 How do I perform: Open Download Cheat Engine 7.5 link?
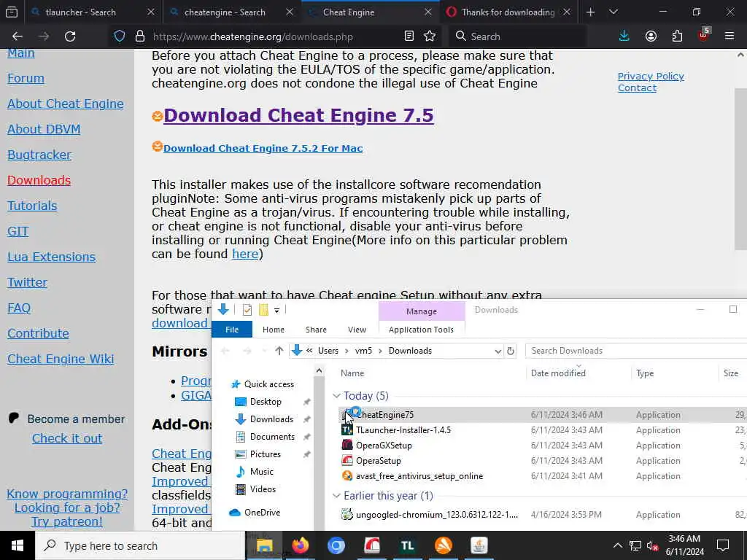(298, 115)
